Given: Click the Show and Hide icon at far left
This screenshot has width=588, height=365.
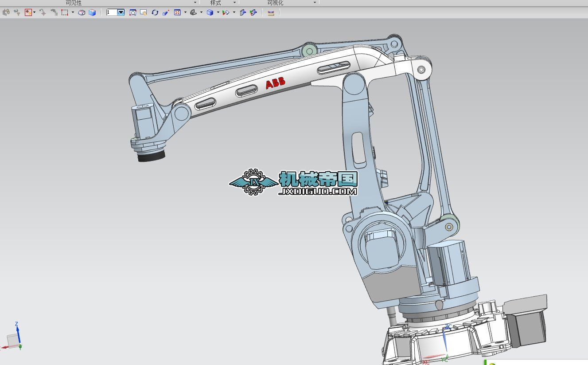Looking at the screenshot, I should 7,12.
